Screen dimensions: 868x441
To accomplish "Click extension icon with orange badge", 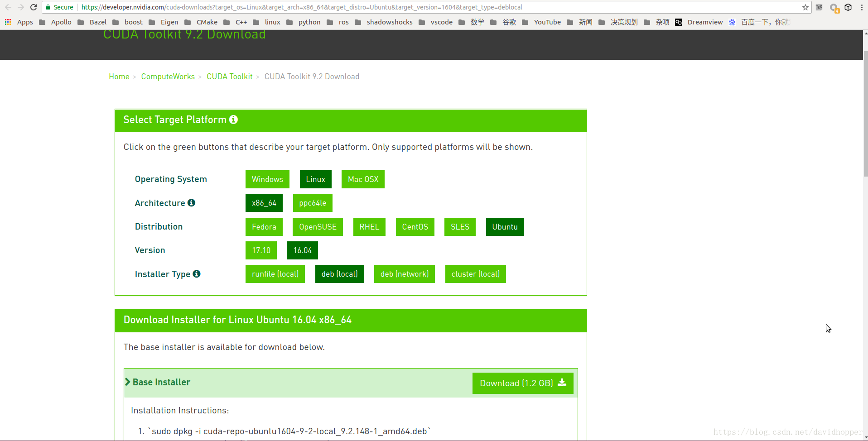I will click(834, 8).
